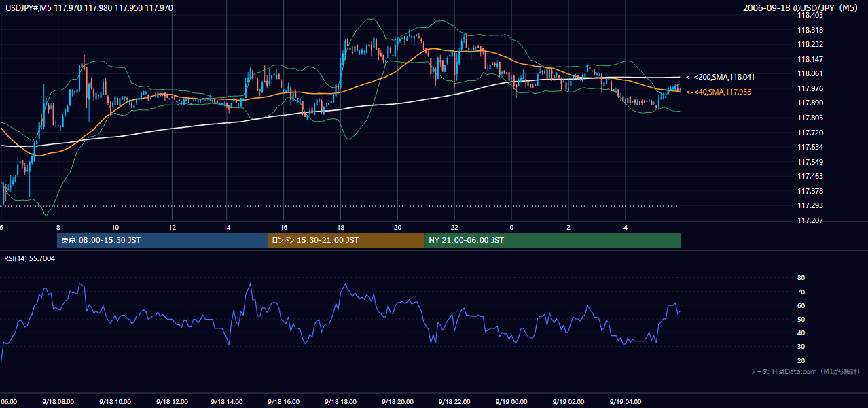This screenshot has width=868, height=408.
Task: Click the 9/18 10:00 time label
Action: pyautogui.click(x=115, y=402)
